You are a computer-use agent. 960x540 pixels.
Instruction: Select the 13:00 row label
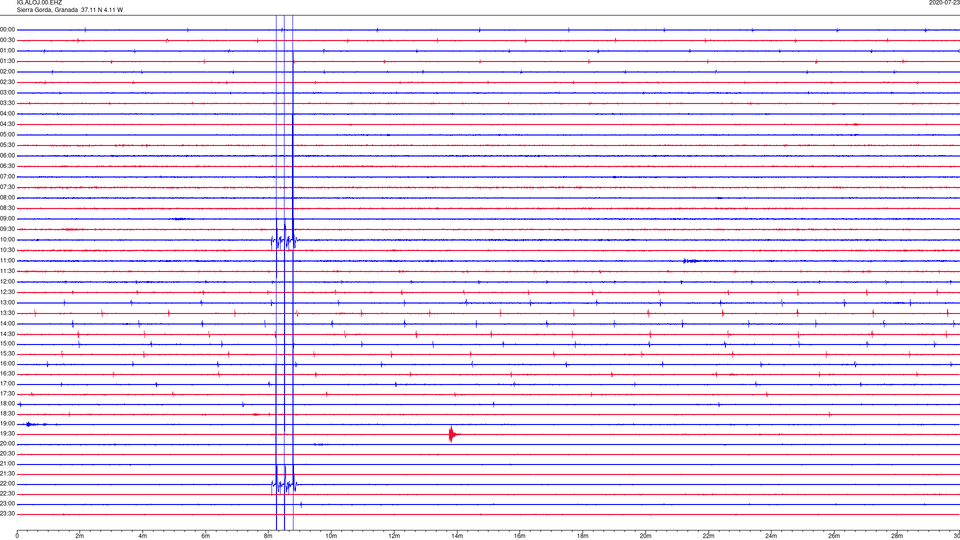click(x=8, y=302)
